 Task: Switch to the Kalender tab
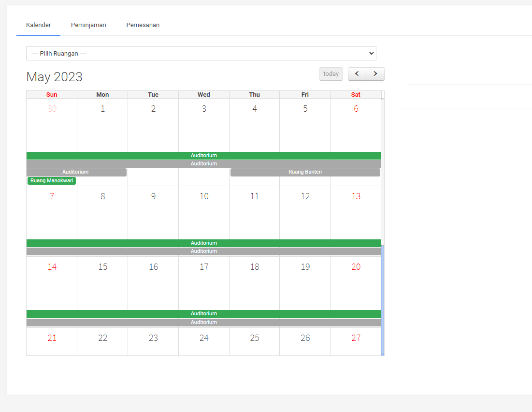[x=39, y=25]
